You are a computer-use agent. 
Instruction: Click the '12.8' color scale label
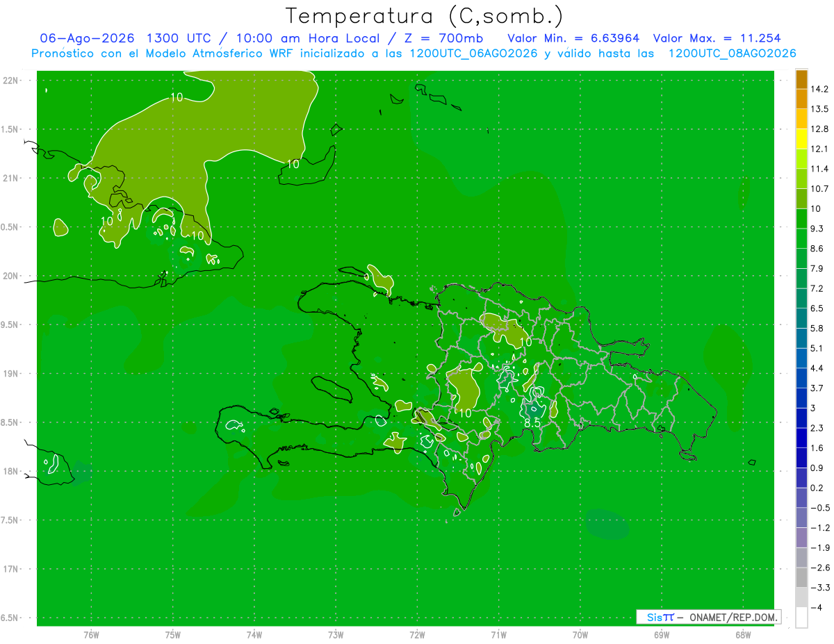[x=819, y=129]
